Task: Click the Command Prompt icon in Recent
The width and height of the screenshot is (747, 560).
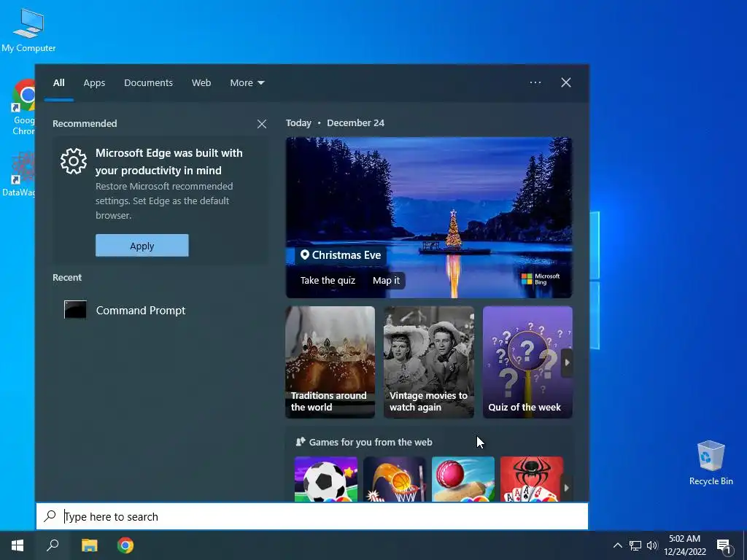Action: [75, 310]
